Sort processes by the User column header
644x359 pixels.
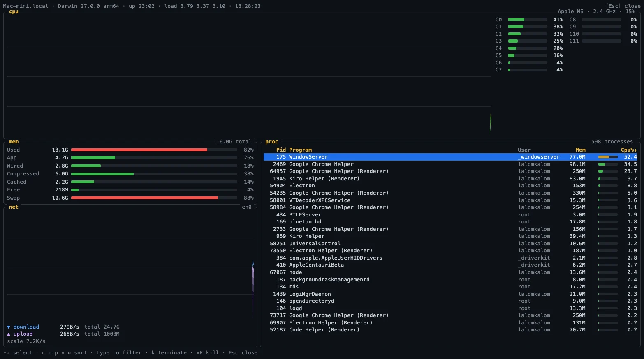pos(524,150)
